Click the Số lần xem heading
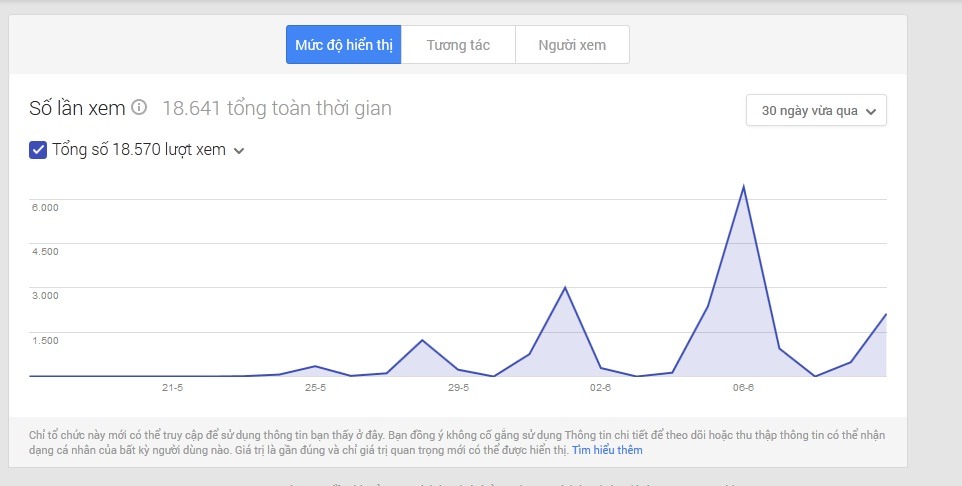This screenshot has height=486, width=962. pos(78,107)
